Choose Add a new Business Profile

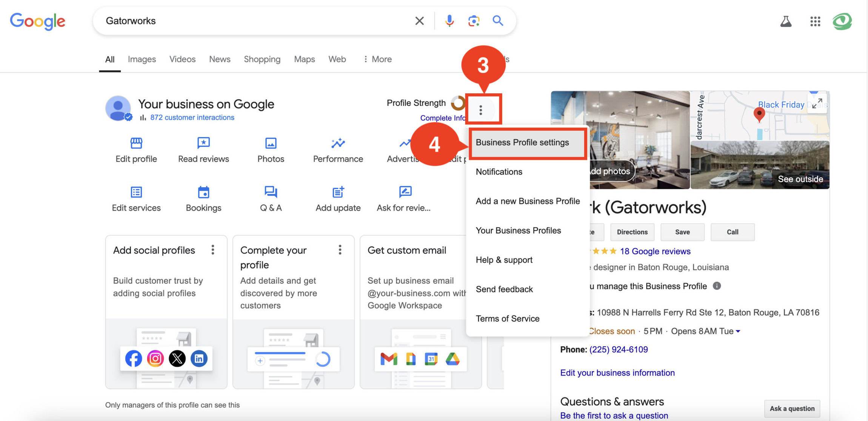[528, 201]
